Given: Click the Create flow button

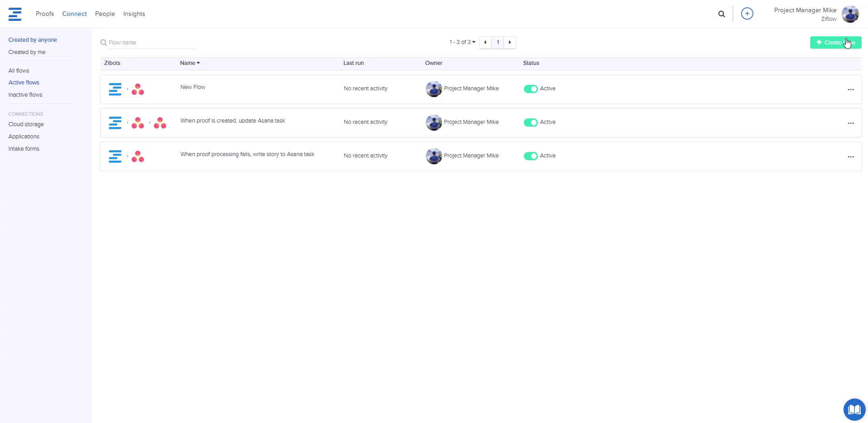Looking at the screenshot, I should pos(835,43).
